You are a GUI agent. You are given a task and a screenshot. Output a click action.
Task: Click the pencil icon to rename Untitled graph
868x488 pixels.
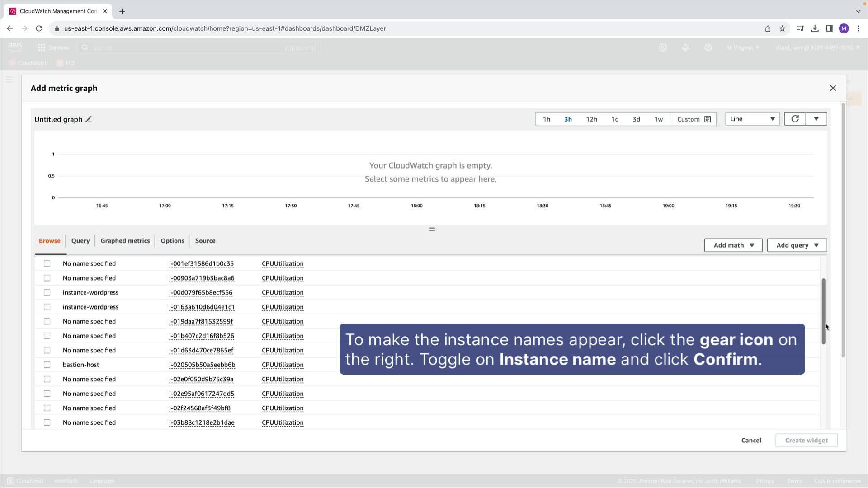tap(89, 120)
